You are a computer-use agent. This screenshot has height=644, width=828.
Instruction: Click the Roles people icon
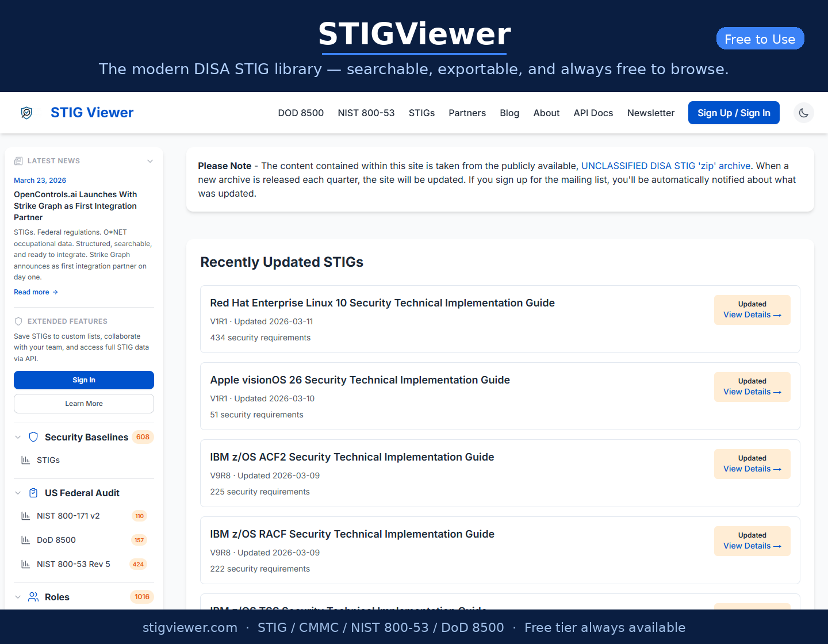tap(33, 597)
